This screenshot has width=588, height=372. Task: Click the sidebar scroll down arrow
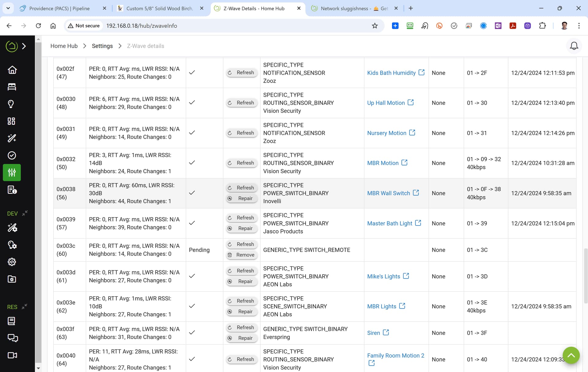click(x=38, y=368)
